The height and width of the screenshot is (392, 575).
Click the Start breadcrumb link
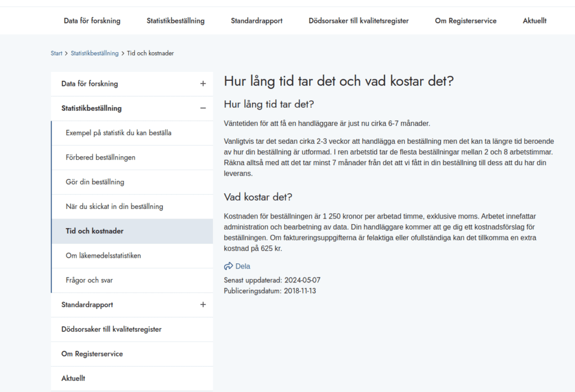(56, 53)
